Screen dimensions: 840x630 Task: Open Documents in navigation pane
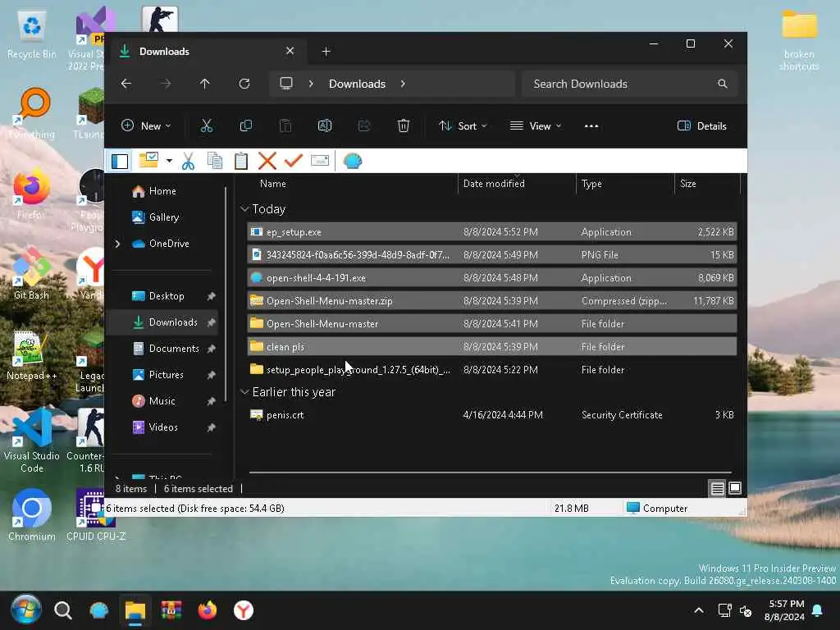[174, 348]
